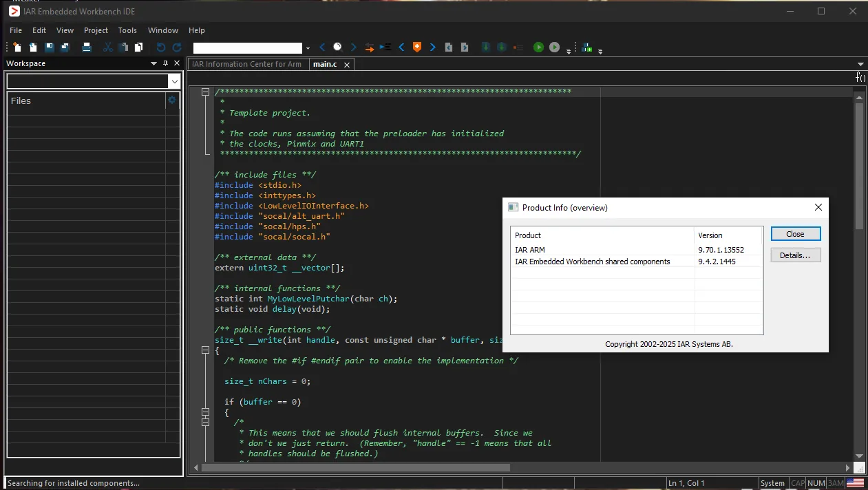Image resolution: width=868 pixels, height=490 pixels.
Task: Click the Cut scissors icon
Action: [x=107, y=47]
